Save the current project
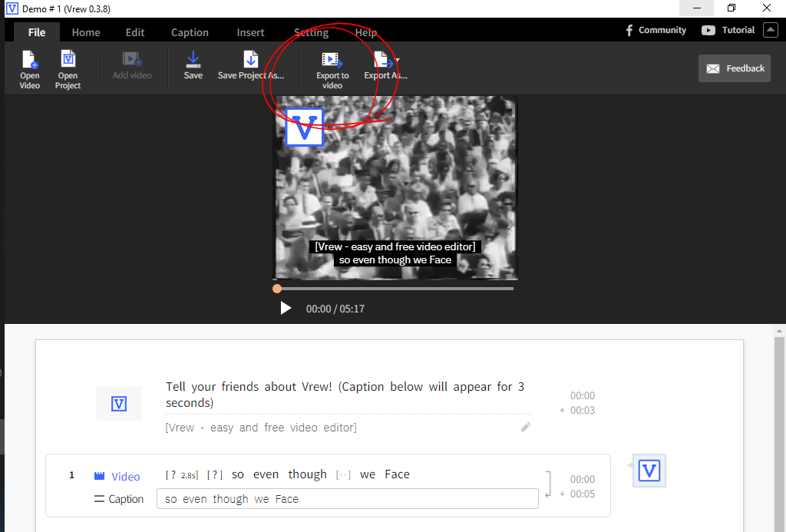Screen dimensions: 786x532 pos(193,66)
